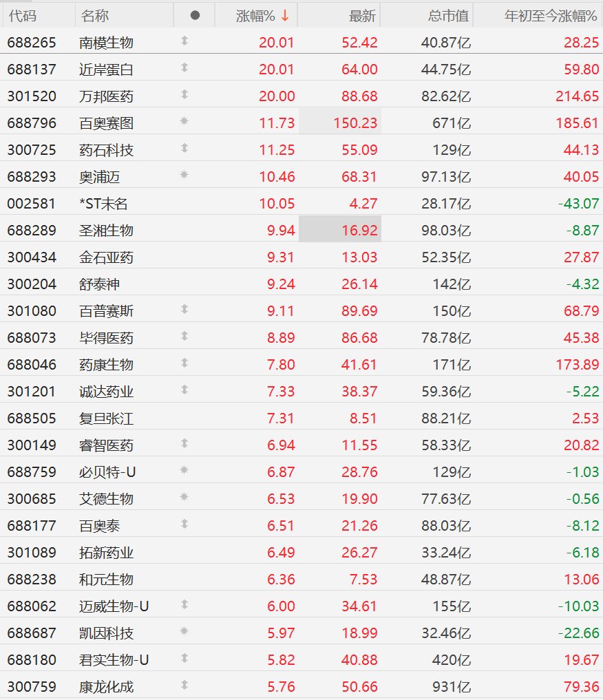Click stock code 300725
The height and width of the screenshot is (700, 603).
(x=32, y=150)
